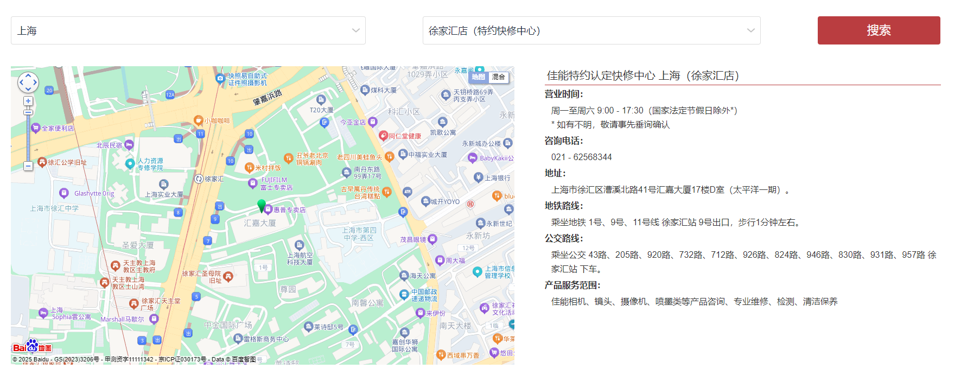This screenshot has width=980, height=375.
Task: Click the 米村拌饭 restaurant marker icon
Action: tap(249, 168)
